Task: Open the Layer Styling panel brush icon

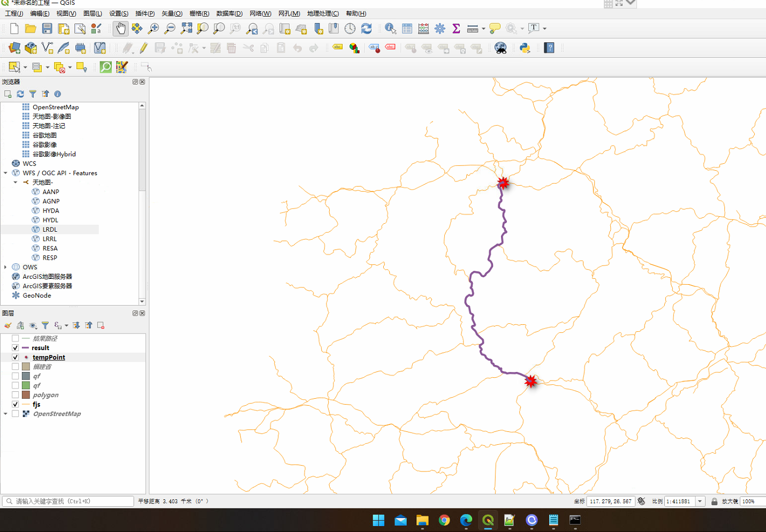Action: coord(7,325)
